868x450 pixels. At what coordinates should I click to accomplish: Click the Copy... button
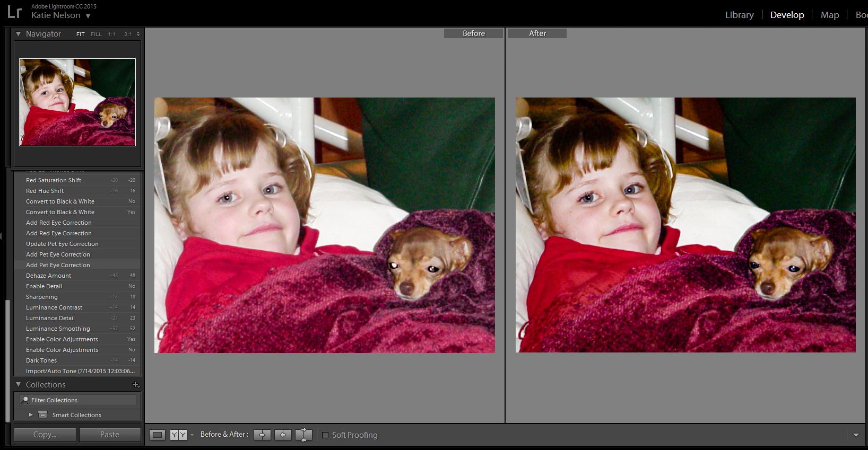45,435
